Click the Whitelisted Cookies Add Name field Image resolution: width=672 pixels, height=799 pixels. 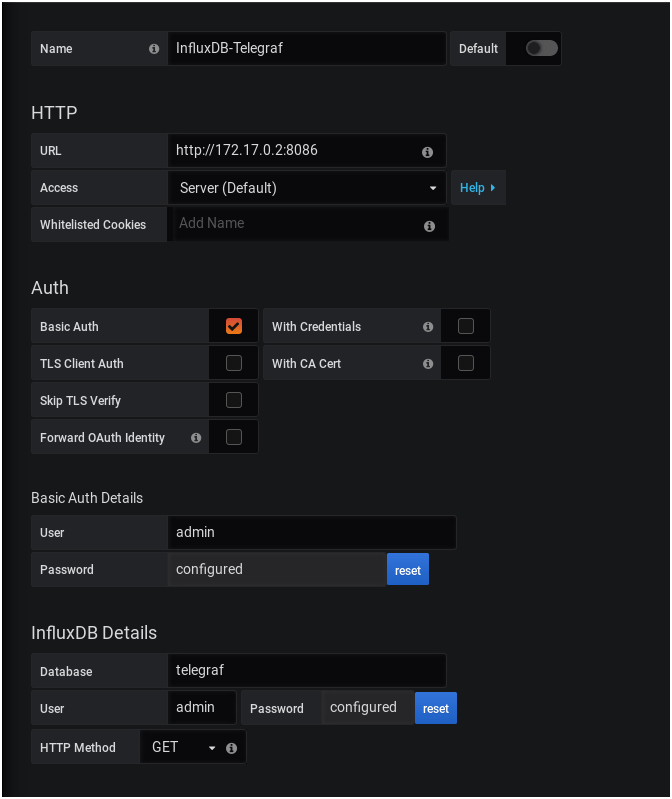pyautogui.click(x=310, y=224)
